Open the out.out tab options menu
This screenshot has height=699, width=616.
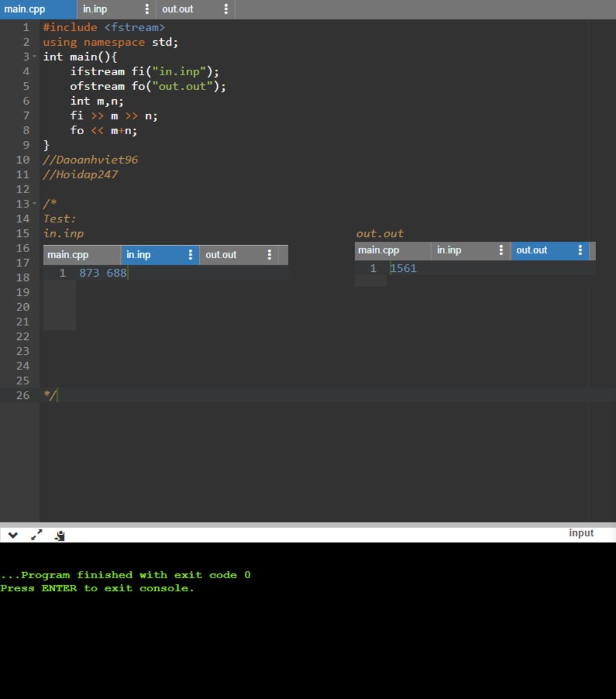(x=226, y=9)
